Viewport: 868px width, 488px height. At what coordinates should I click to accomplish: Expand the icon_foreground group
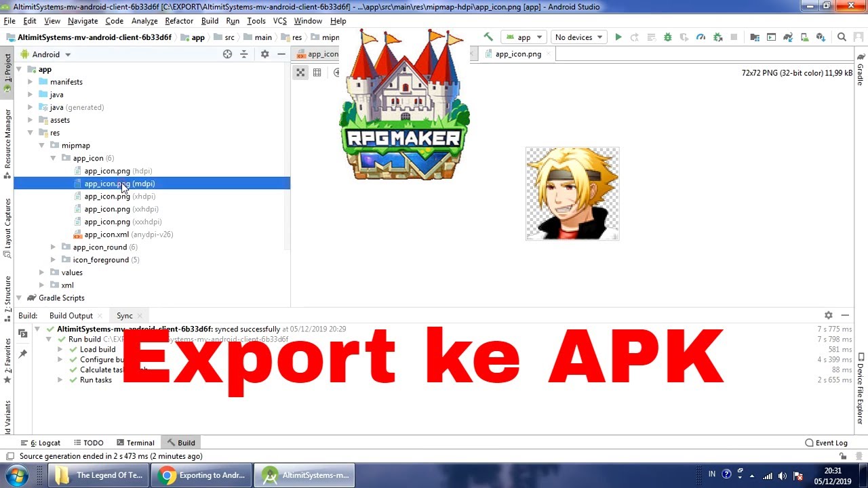tap(53, 260)
